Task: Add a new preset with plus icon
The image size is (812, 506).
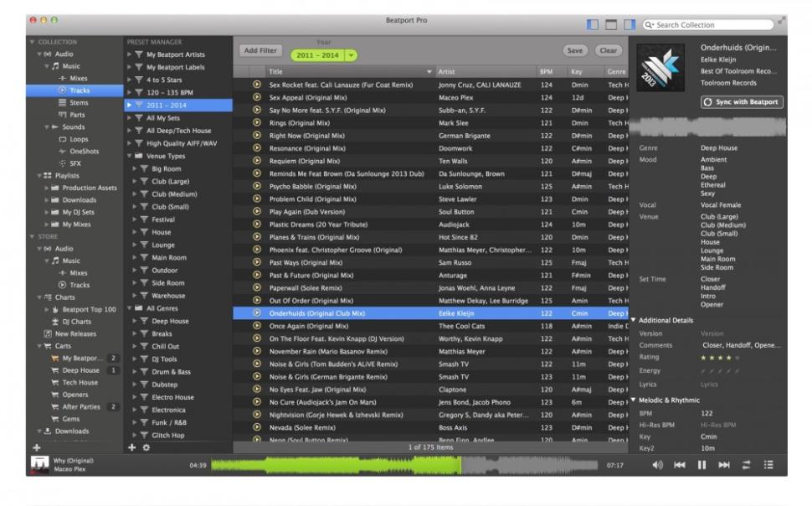Action: (131, 448)
